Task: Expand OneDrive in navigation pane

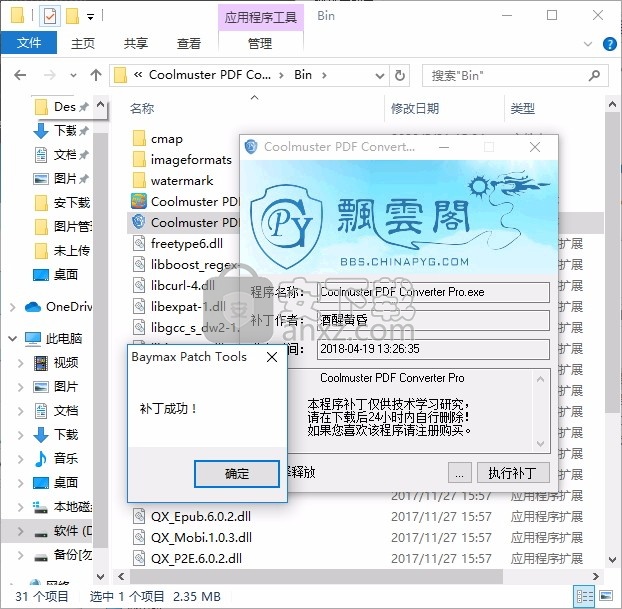Action: pyautogui.click(x=12, y=307)
